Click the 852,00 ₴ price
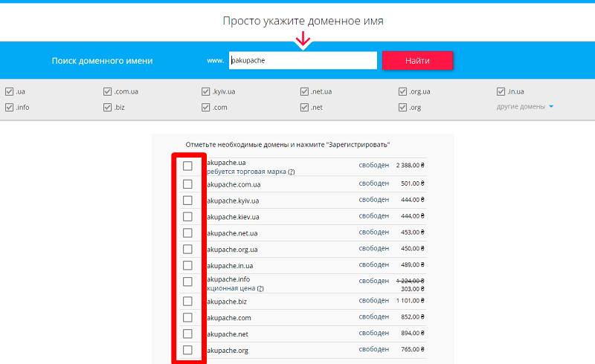The height and width of the screenshot is (364, 595). pos(413,317)
